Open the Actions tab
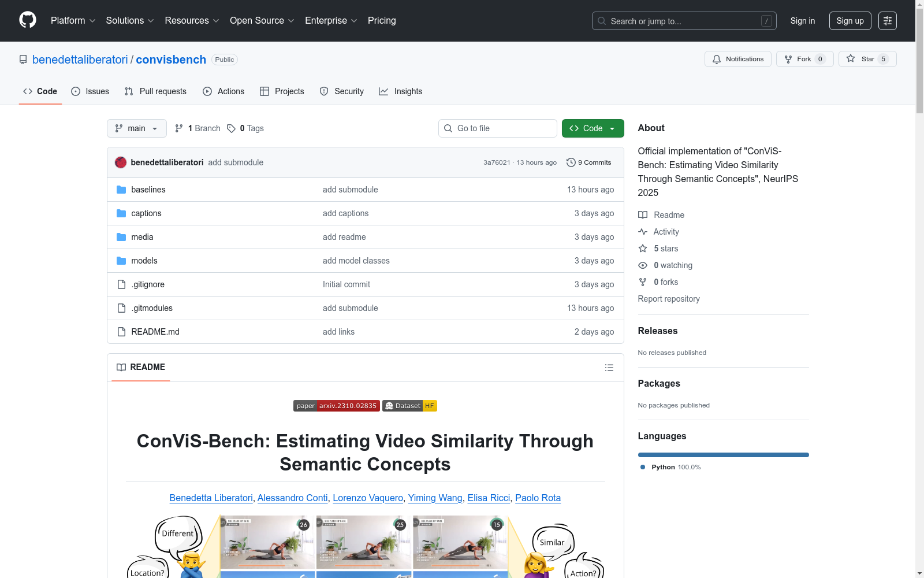The height and width of the screenshot is (578, 924). pos(223,91)
